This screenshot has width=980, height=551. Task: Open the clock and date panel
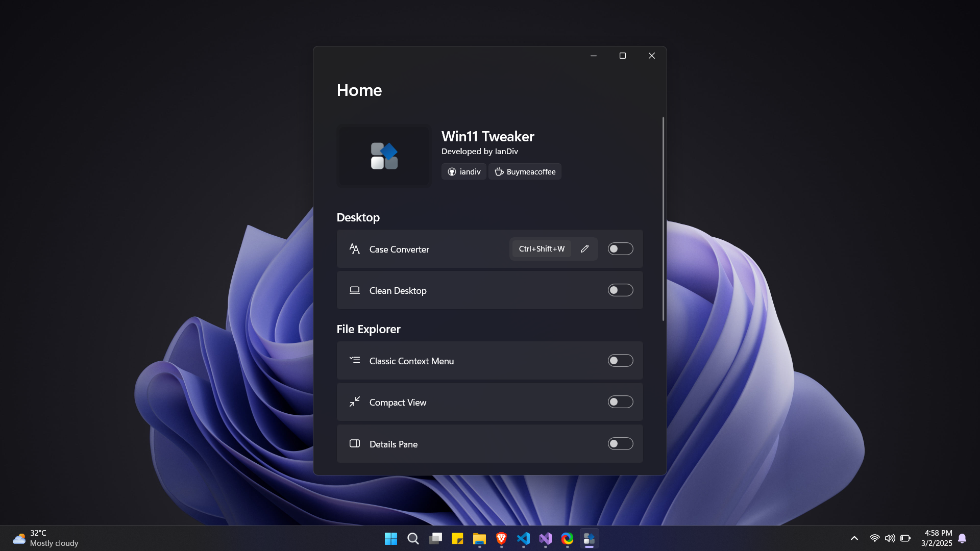click(x=937, y=538)
